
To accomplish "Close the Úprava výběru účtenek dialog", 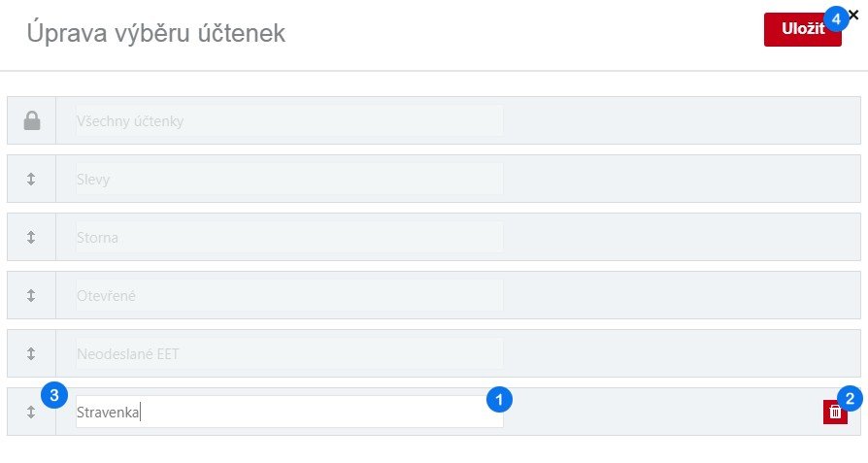I will click(x=853, y=15).
